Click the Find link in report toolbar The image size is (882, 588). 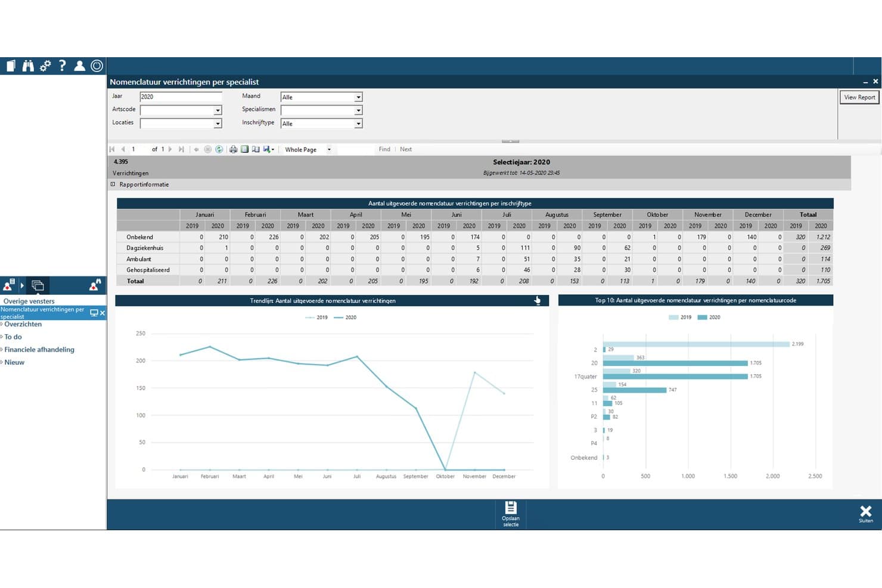[x=384, y=150]
